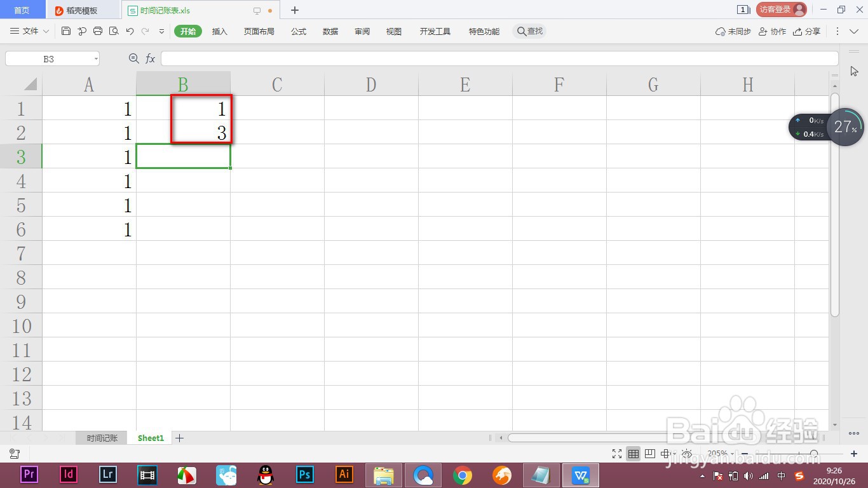Switch to the 稻壳模板 template tab
Screen dimensions: 868x488
[x=82, y=10]
